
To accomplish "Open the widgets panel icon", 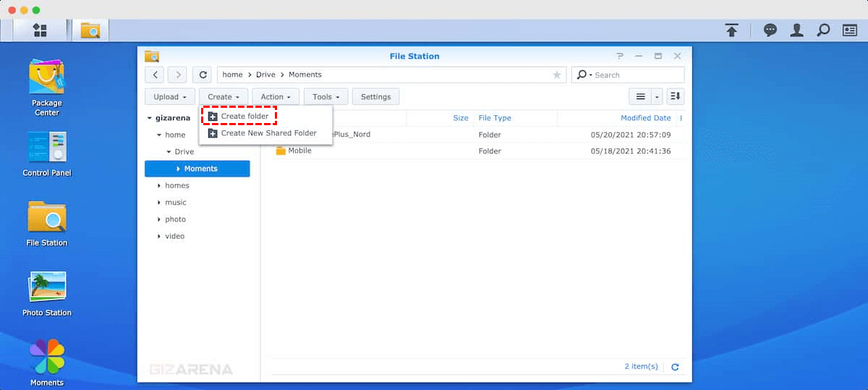I will [850, 30].
